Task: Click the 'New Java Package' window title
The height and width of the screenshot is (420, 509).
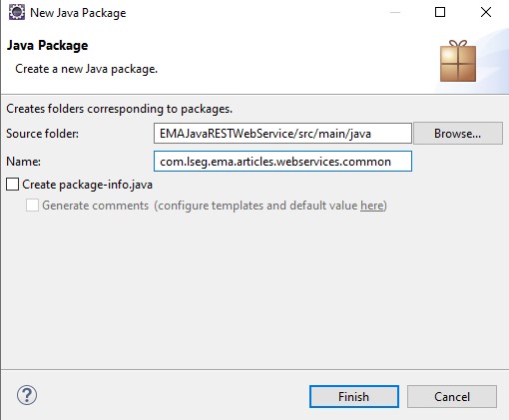Action: click(78, 13)
